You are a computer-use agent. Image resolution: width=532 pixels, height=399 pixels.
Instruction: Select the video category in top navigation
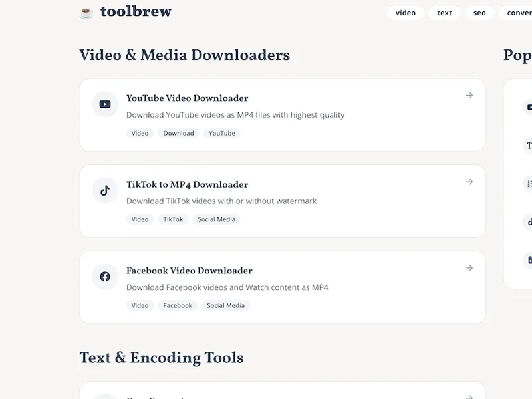pyautogui.click(x=406, y=13)
